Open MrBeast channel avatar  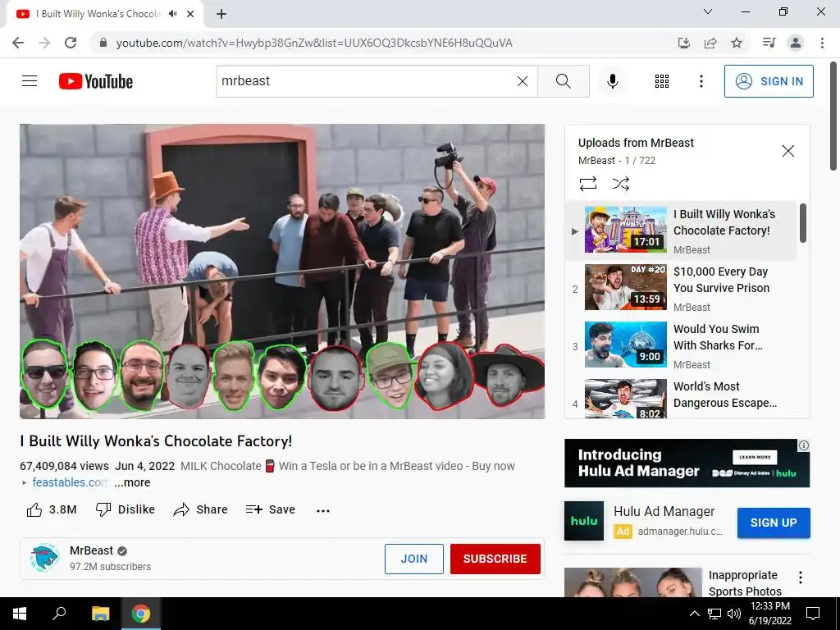(x=45, y=558)
